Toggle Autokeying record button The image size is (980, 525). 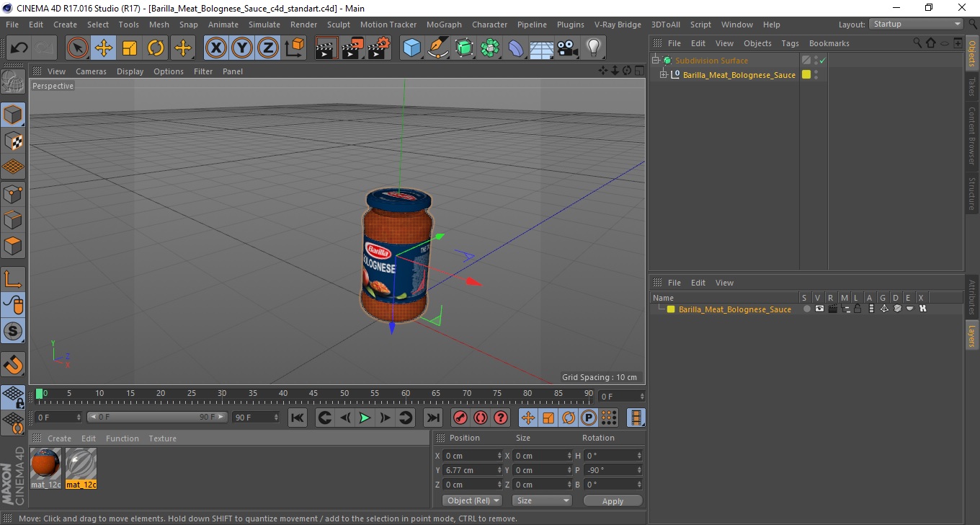click(480, 418)
